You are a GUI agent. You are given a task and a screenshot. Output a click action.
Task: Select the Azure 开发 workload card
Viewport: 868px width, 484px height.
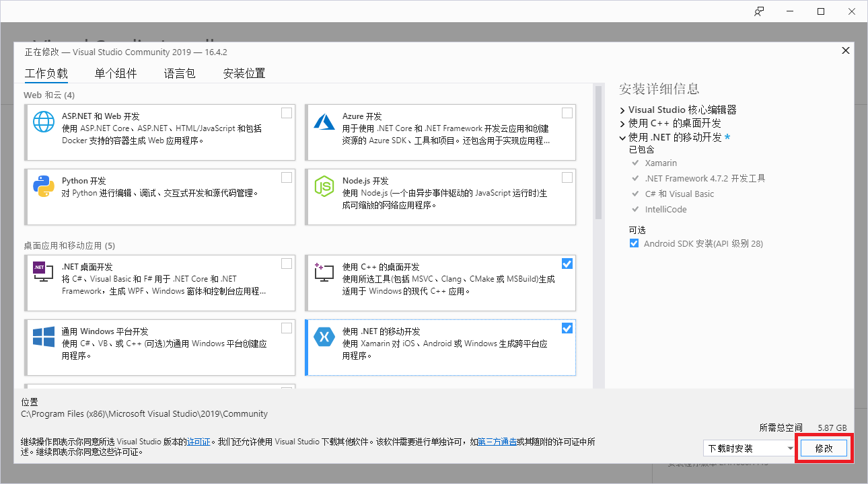click(x=441, y=132)
